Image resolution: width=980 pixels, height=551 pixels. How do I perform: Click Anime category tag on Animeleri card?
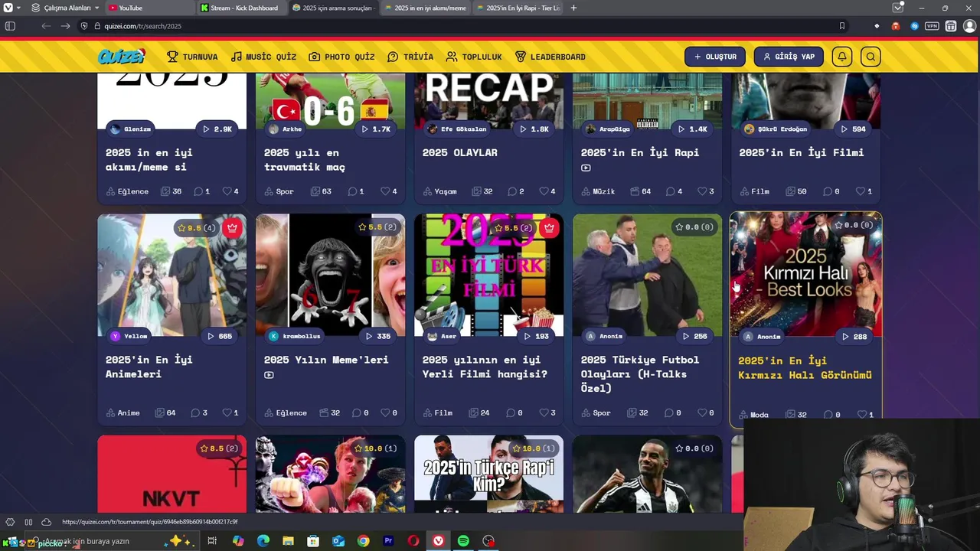coord(122,412)
